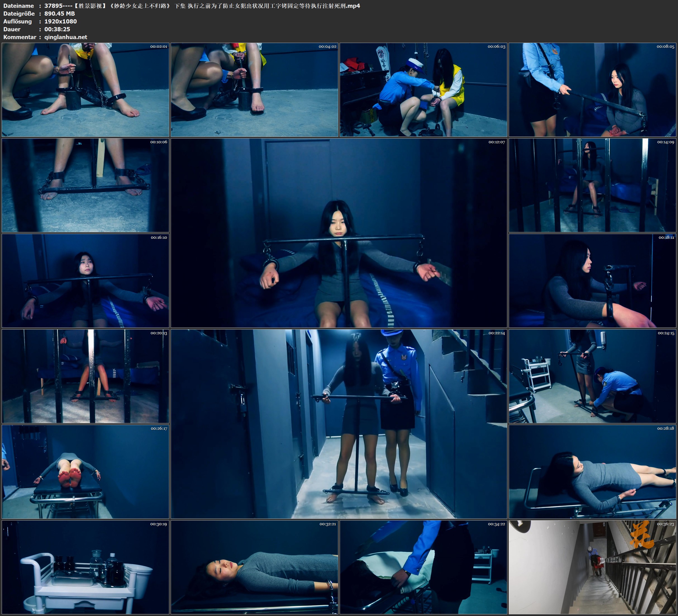Select the thumbnail labeled 00:24:15
678x616 pixels.
[x=593, y=376]
